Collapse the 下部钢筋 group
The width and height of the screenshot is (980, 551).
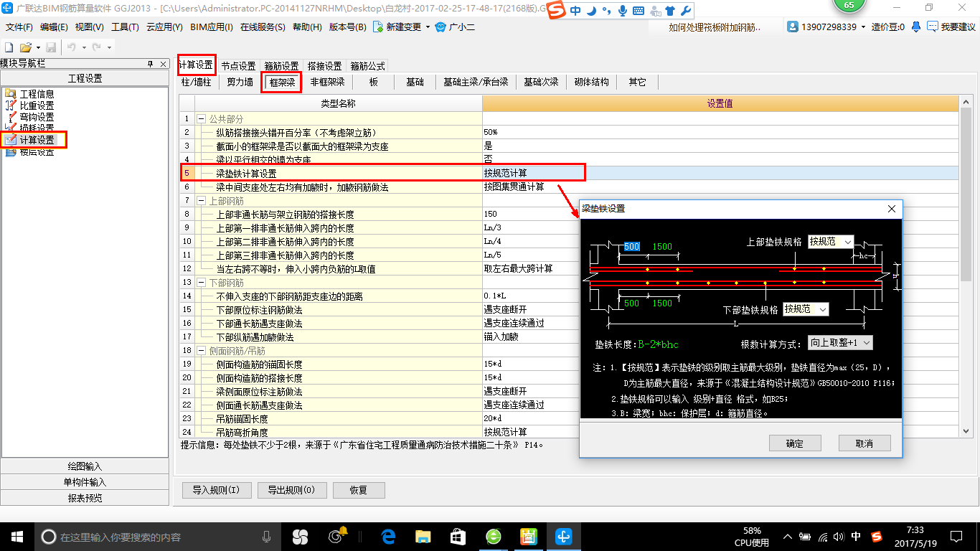click(x=202, y=282)
